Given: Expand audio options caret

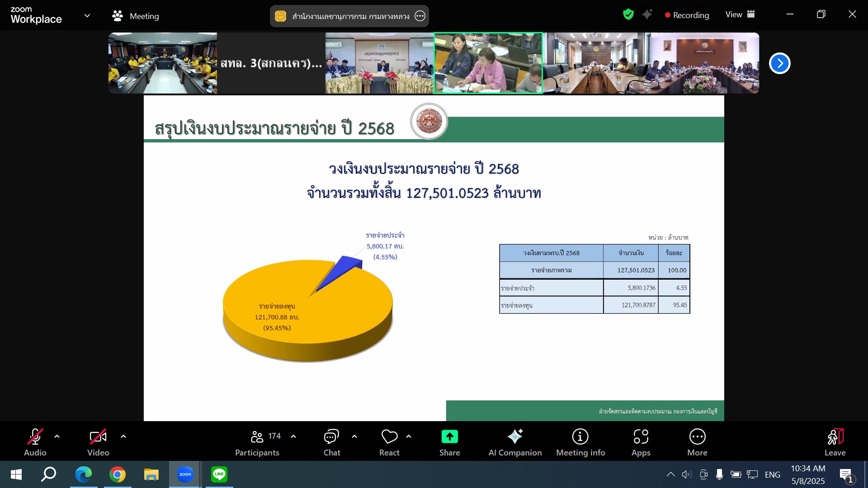Looking at the screenshot, I should tap(57, 436).
